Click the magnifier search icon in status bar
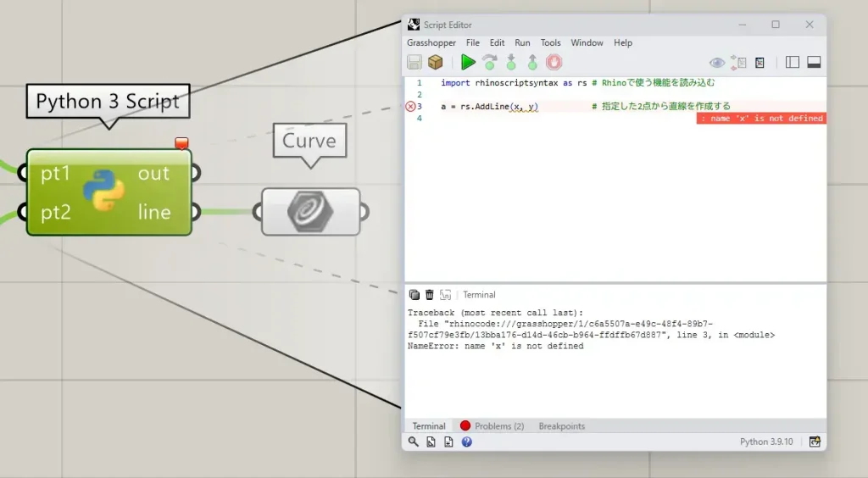This screenshot has height=478, width=868. point(414,442)
